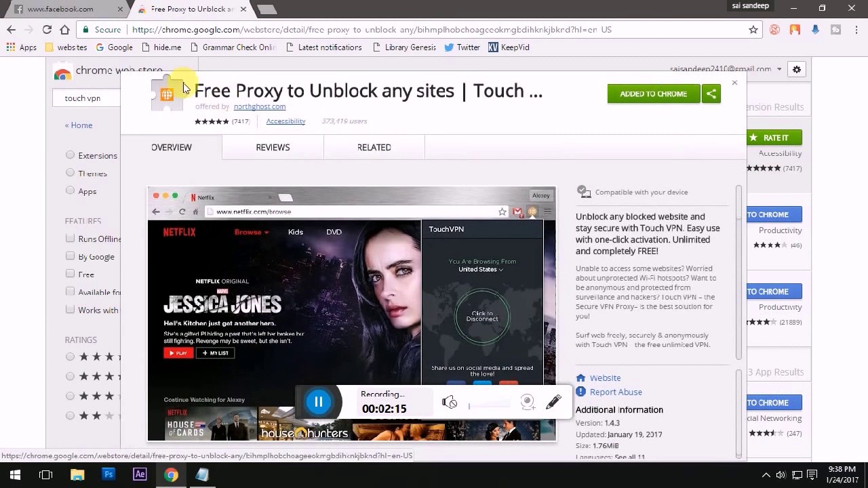Screen dimensions: 868x488
Task: Enable the Works with checkbox
Action: [70, 309]
